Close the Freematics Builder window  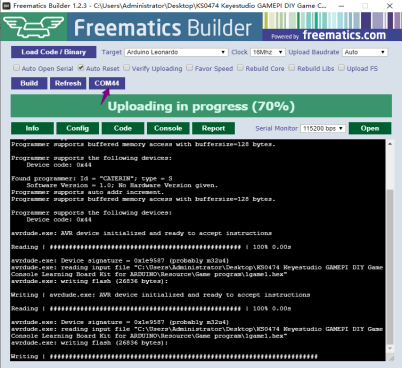pos(390,6)
